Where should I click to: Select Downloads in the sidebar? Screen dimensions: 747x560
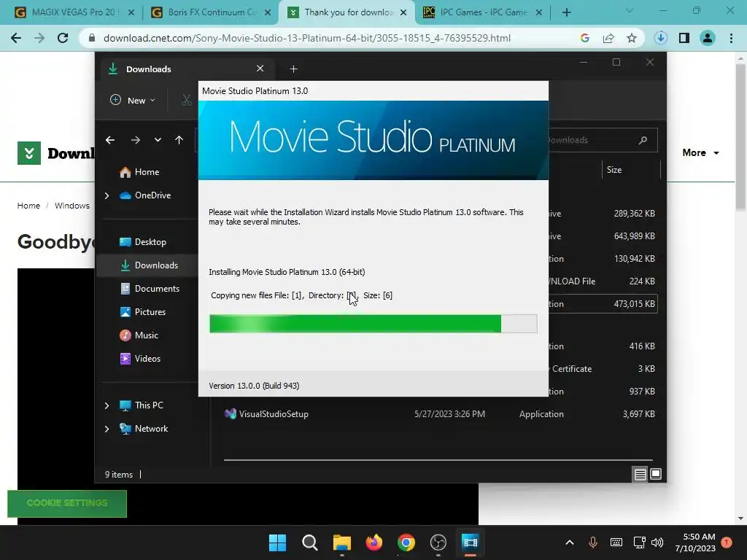coord(147,265)
